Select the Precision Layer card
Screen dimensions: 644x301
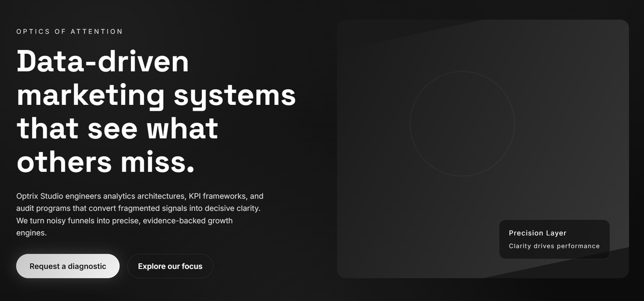pos(554,239)
